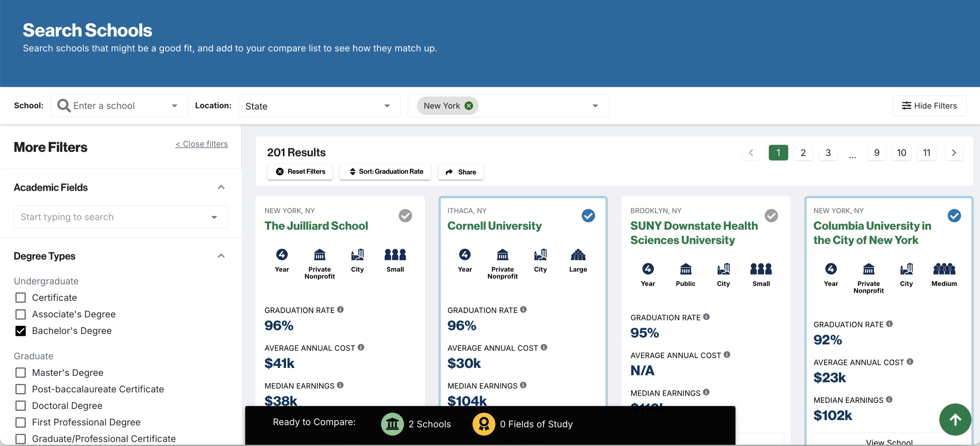Check the Master's Degree checkbox
This screenshot has height=446, width=980.
click(20, 373)
